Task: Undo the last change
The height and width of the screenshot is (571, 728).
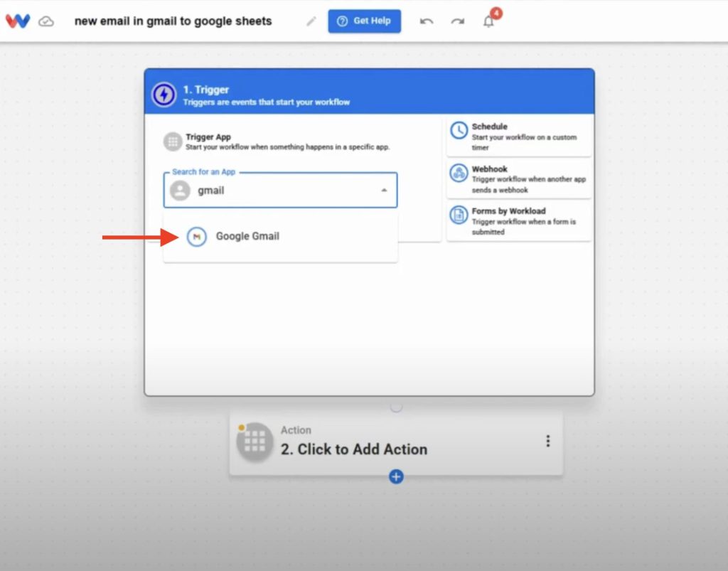Action: pyautogui.click(x=427, y=21)
